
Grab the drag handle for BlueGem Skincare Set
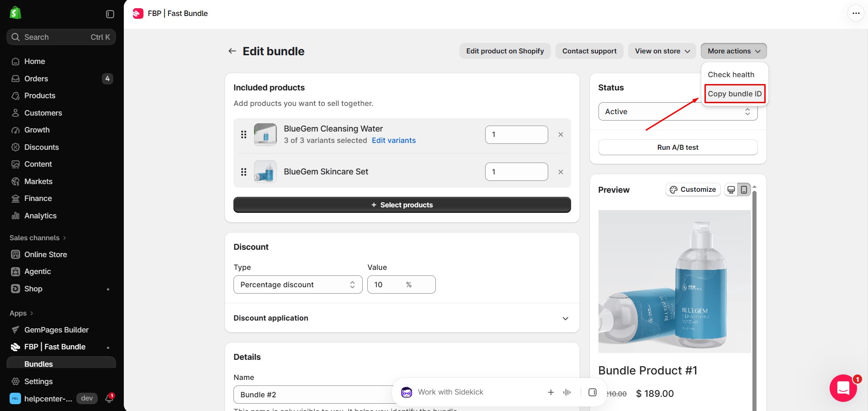coord(243,172)
